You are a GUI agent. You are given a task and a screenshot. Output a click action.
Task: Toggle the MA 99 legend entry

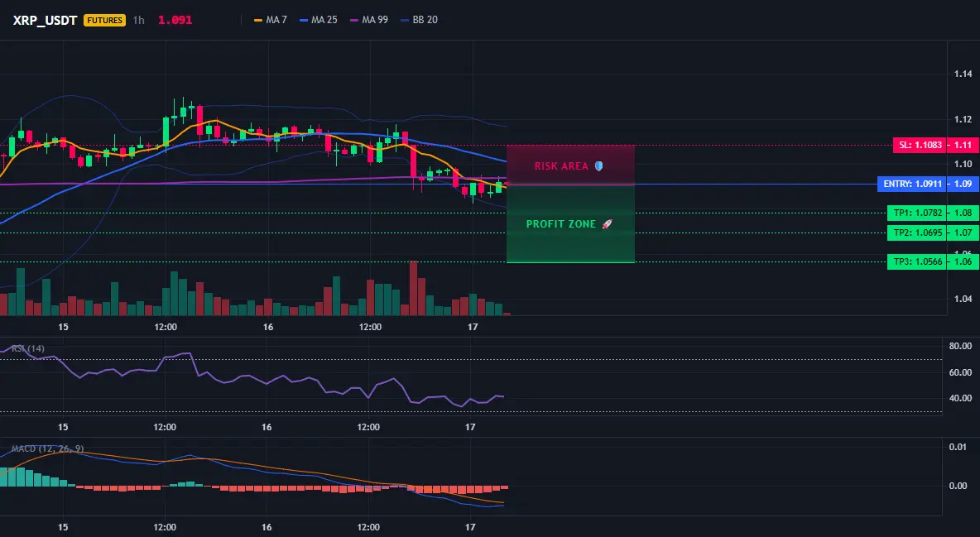coord(369,20)
